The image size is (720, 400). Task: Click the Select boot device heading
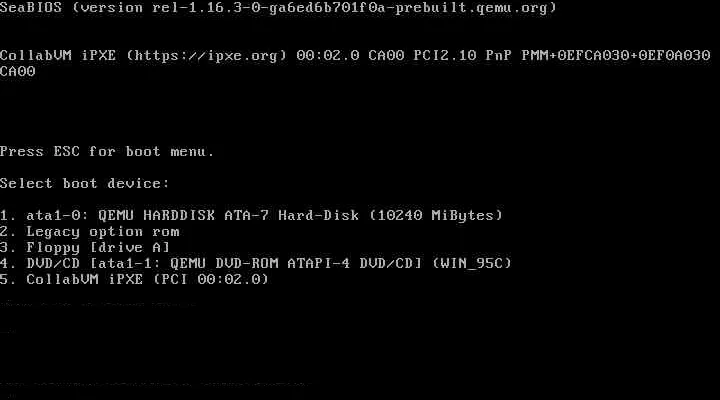[84, 184]
